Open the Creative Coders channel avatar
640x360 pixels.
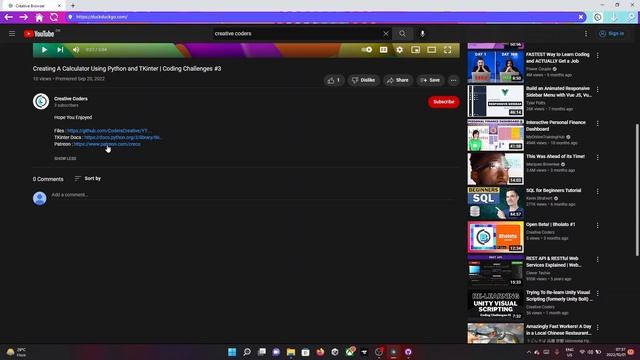pos(41,101)
